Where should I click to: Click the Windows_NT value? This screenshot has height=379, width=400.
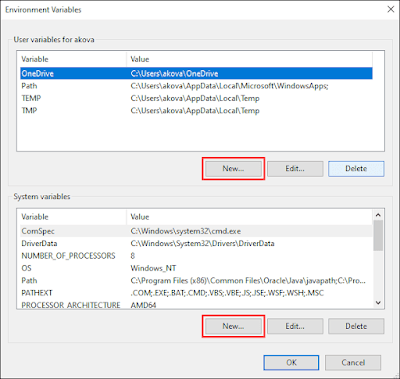point(153,268)
